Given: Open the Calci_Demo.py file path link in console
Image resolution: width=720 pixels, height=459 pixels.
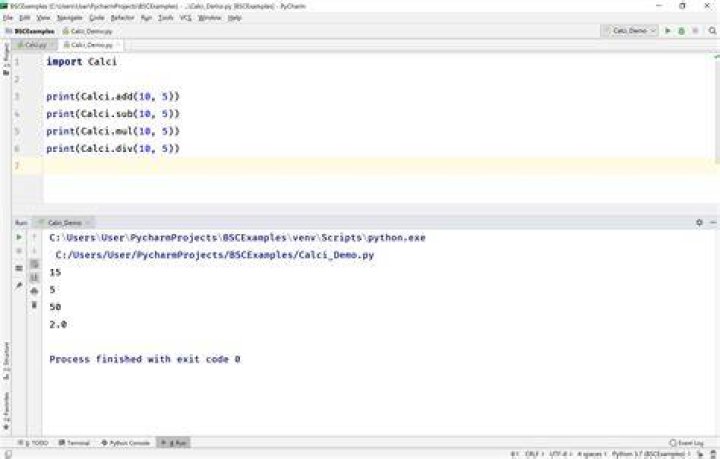Looking at the screenshot, I should click(x=214, y=255).
